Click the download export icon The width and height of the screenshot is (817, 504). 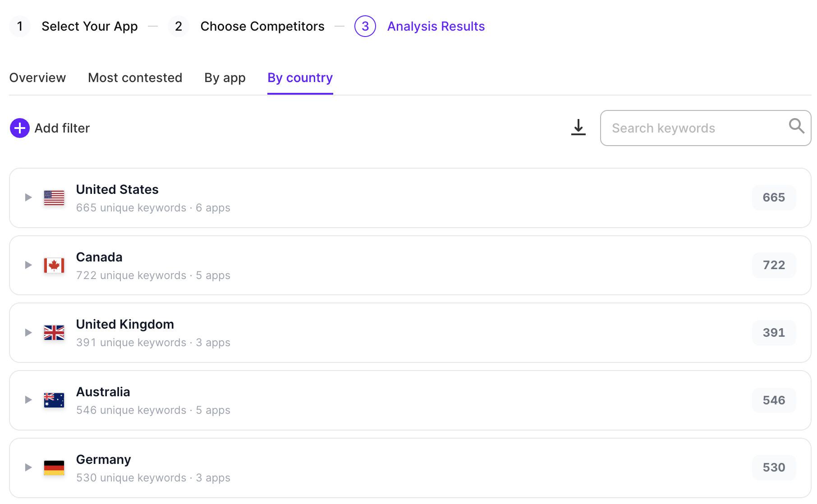578,128
